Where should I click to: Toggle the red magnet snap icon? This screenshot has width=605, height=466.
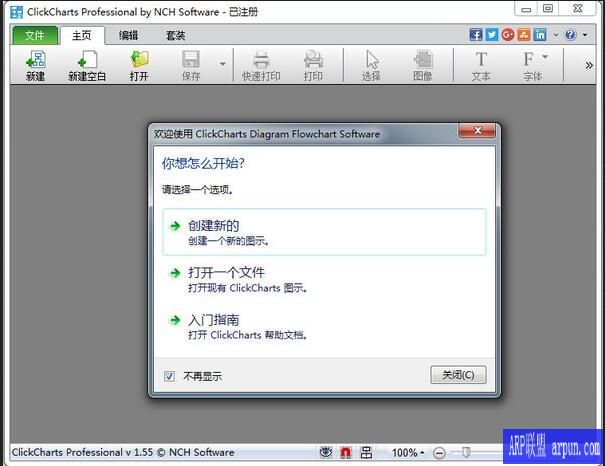pos(346,452)
